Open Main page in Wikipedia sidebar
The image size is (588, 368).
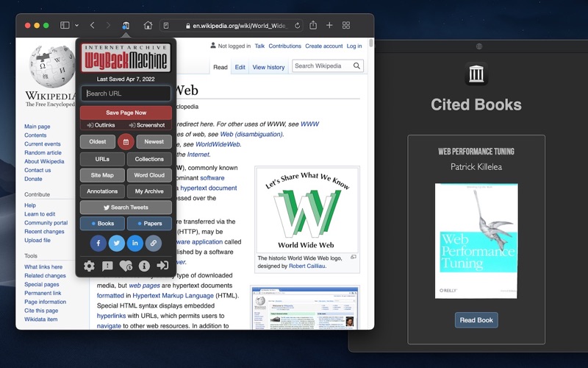click(x=37, y=127)
